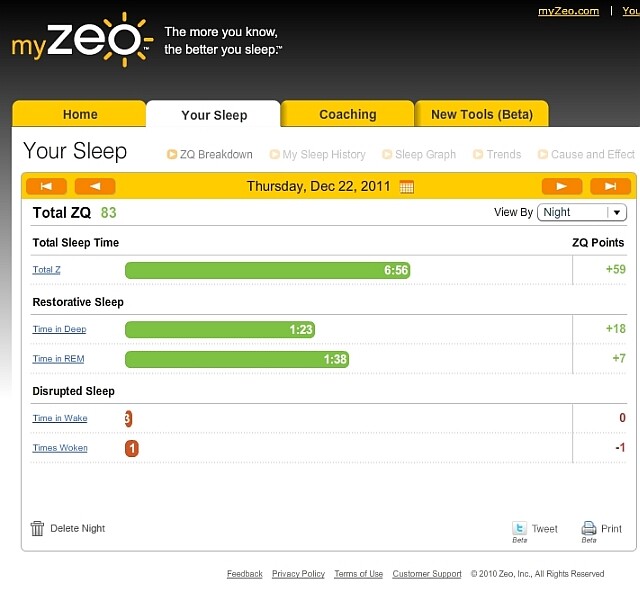Open the Customer Support footer link
640x592 pixels.
click(427, 574)
